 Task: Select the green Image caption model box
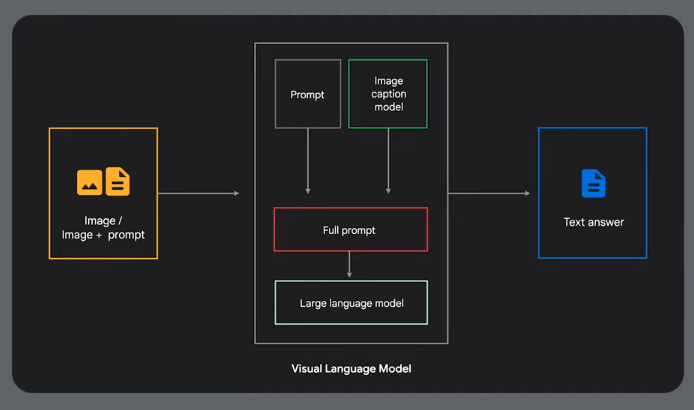tap(388, 94)
